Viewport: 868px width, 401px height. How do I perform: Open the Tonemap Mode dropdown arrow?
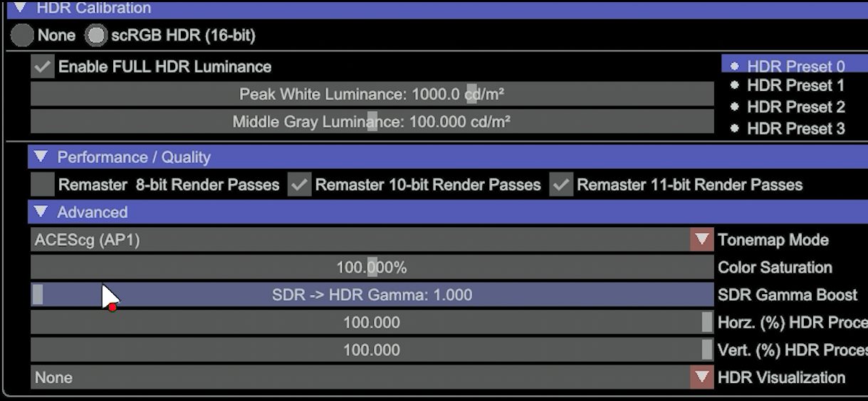702,239
